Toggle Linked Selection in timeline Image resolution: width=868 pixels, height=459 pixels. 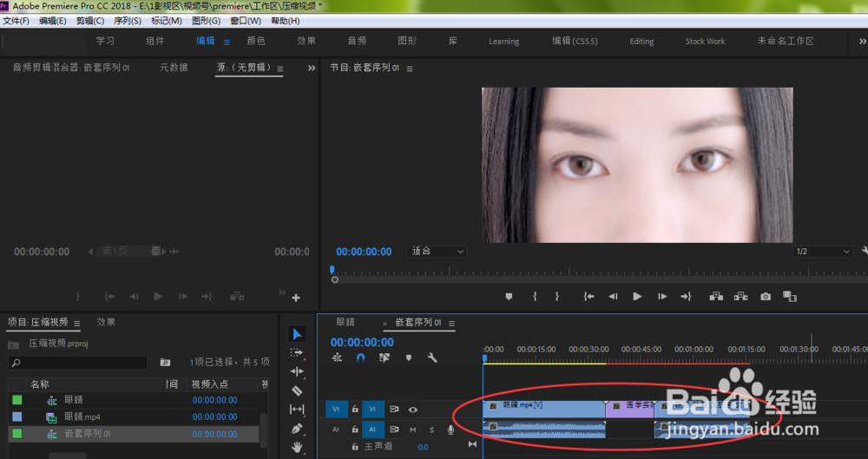[x=385, y=357]
